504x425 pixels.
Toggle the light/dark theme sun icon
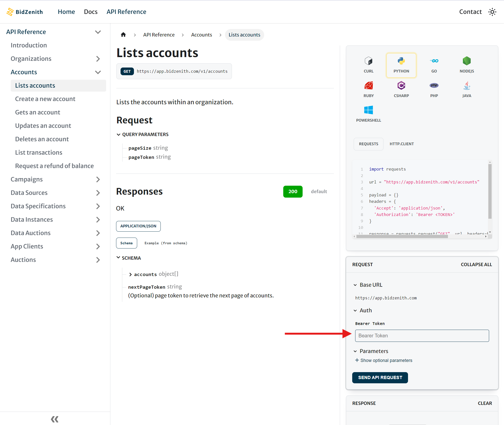pyautogui.click(x=492, y=12)
